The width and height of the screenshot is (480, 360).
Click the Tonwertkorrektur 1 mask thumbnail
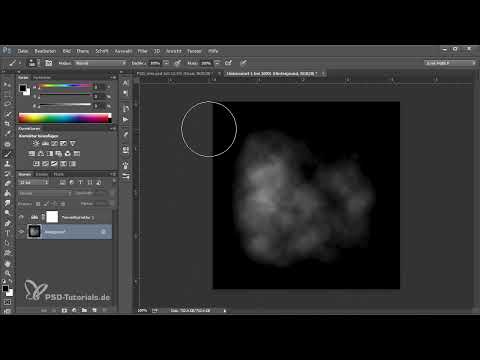pos(52,217)
